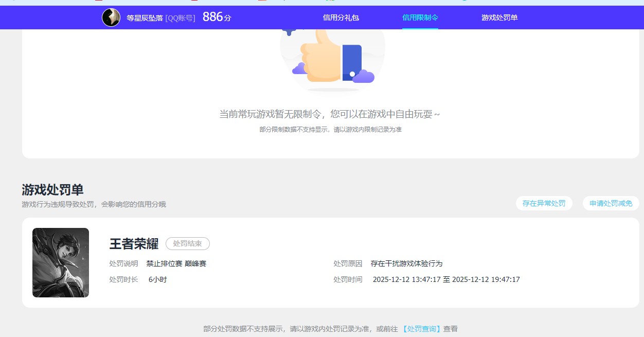The image size is (644, 337).
Task: Open the 王者荣耀 game thumbnail image
Action: 60,262
